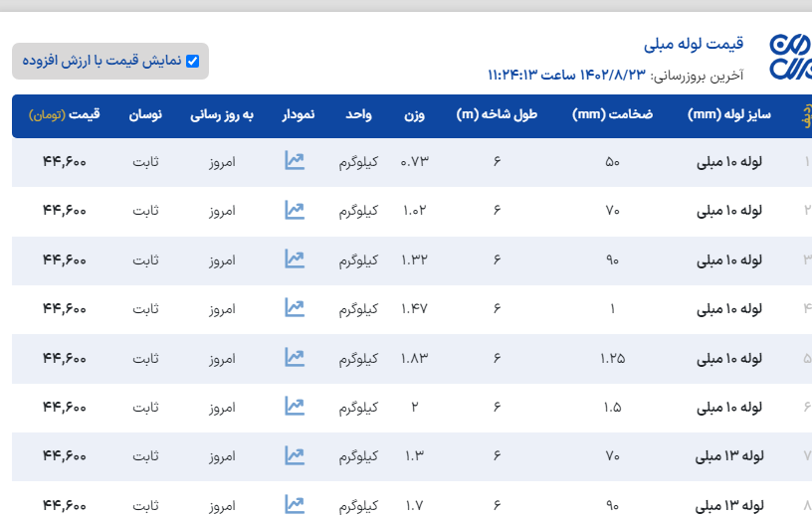
Task: Click the blue site logo
Action: click(x=790, y=58)
